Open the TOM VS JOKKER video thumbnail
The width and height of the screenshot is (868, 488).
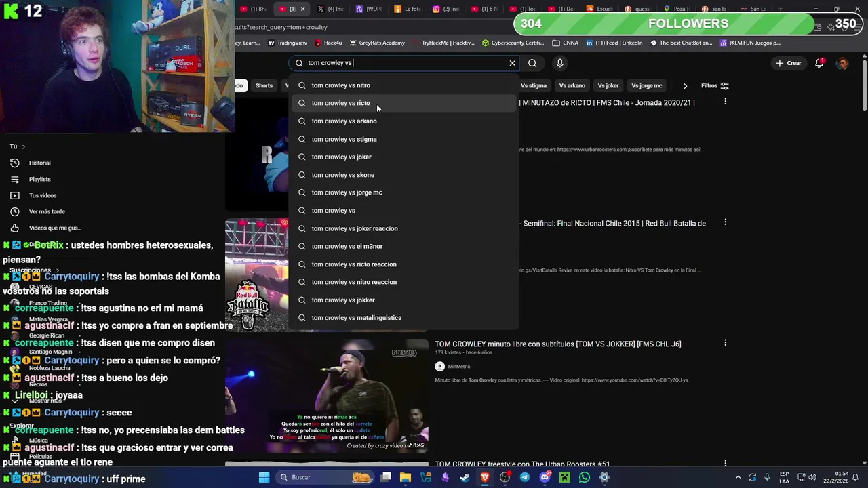327,395
